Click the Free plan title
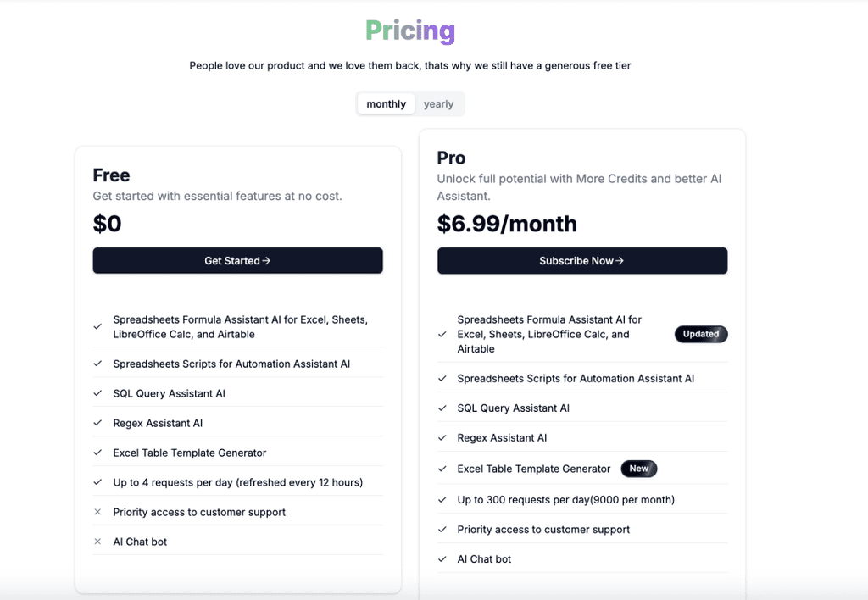The height and width of the screenshot is (600, 868). pyautogui.click(x=111, y=175)
